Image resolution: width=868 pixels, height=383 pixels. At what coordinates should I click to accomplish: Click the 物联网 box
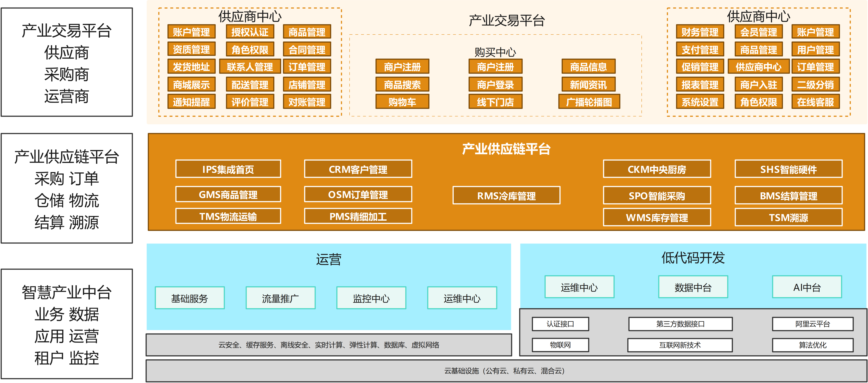coord(560,345)
